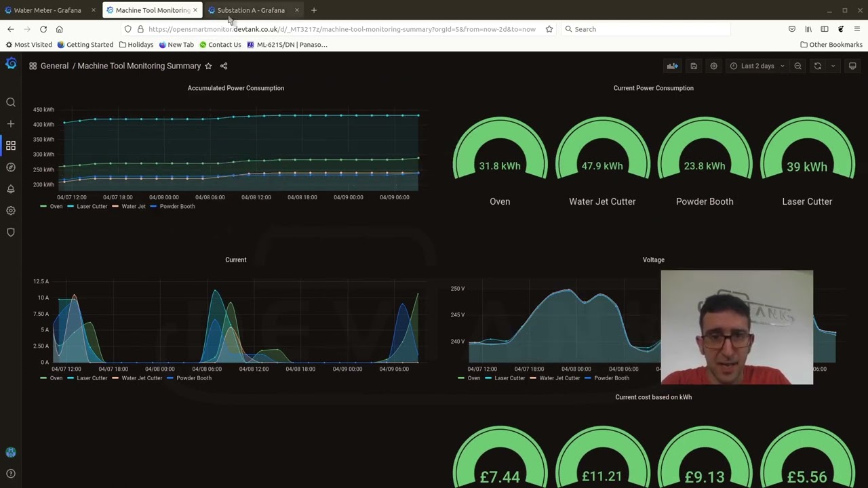Open the sidebar Search dashboards icon

pyautogui.click(x=11, y=102)
